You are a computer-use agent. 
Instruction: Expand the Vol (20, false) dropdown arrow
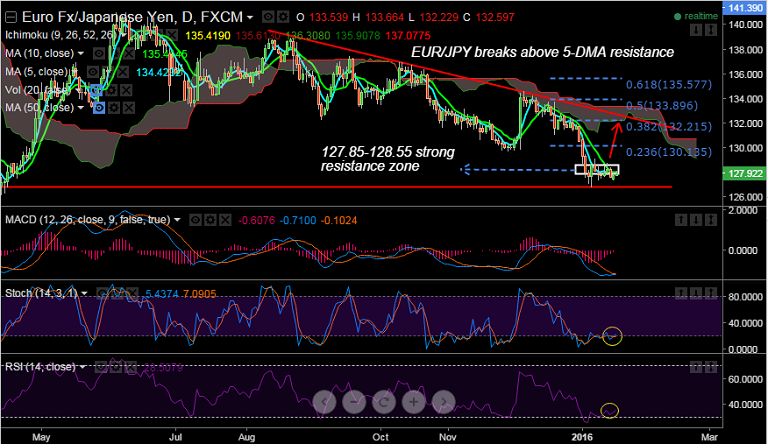coord(78,90)
